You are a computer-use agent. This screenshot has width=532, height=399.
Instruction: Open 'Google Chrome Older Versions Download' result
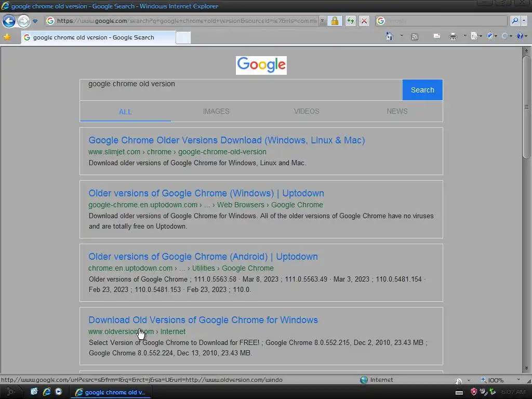(227, 140)
